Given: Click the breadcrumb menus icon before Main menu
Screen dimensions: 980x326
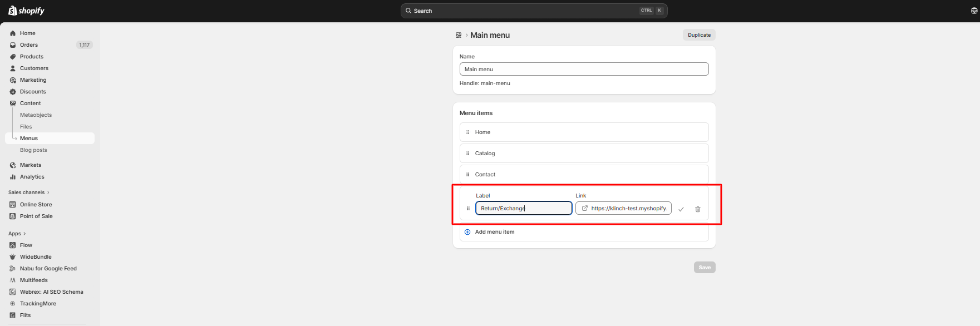Looking at the screenshot, I should coord(459,35).
